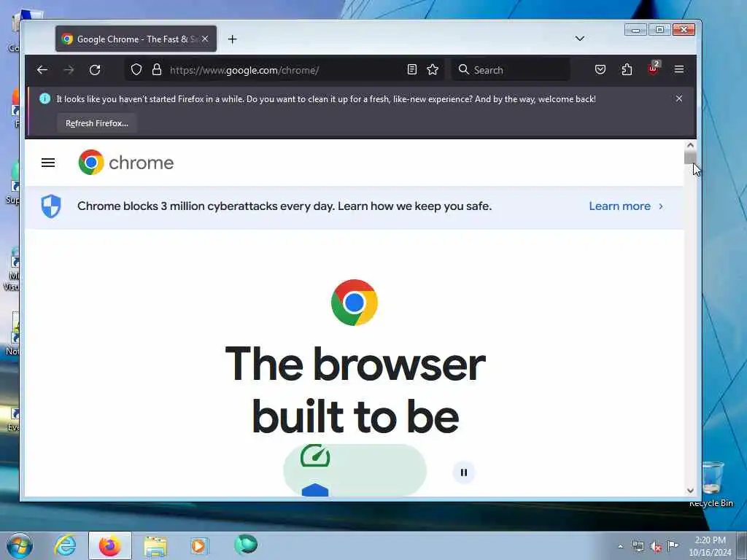The width and height of the screenshot is (747, 560).
Task: Focus the URL address field
Action: (x=286, y=70)
